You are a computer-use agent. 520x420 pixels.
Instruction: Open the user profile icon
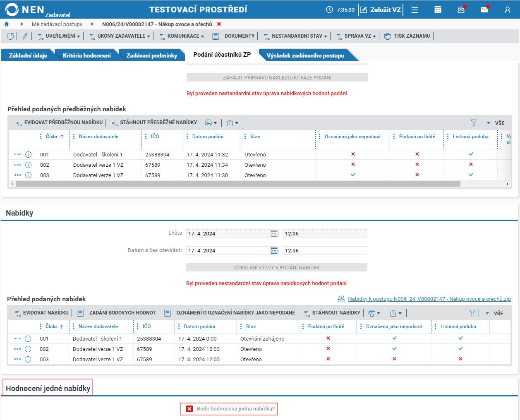coord(508,10)
